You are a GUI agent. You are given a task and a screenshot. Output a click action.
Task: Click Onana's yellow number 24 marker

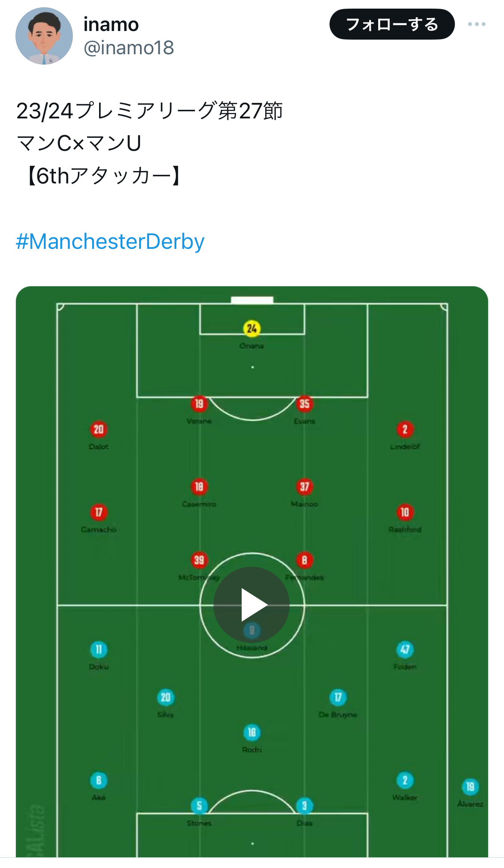click(x=252, y=329)
